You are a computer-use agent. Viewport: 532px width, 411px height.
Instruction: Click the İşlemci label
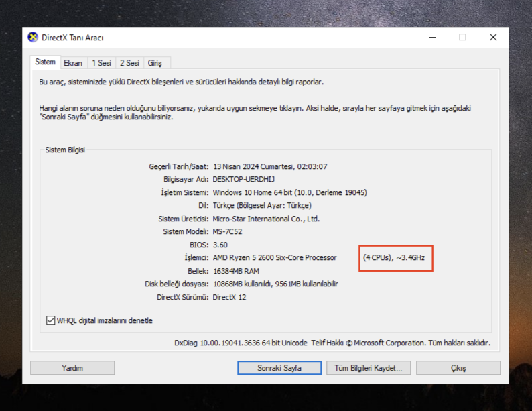coord(196,257)
